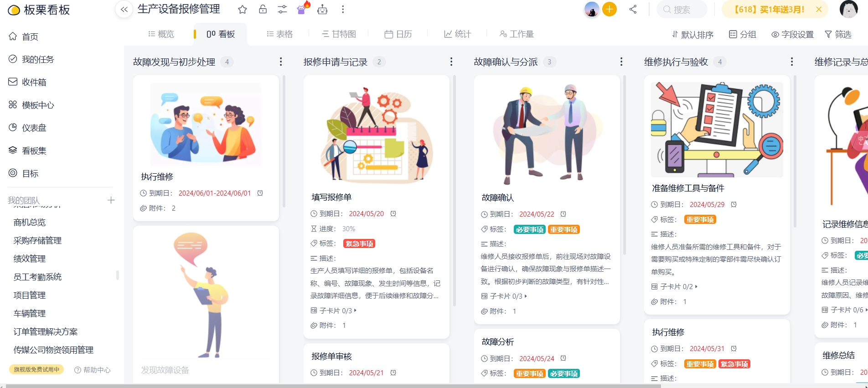
Task: Open the 默认排序 sort dropdown
Action: pos(692,34)
